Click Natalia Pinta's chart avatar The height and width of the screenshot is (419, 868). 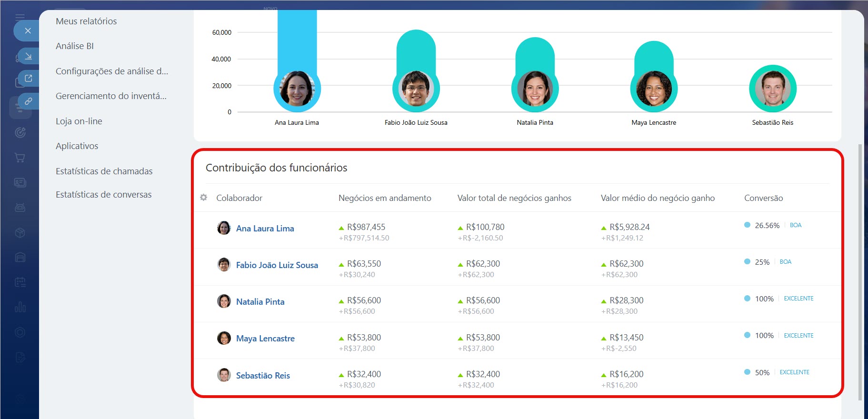point(535,89)
